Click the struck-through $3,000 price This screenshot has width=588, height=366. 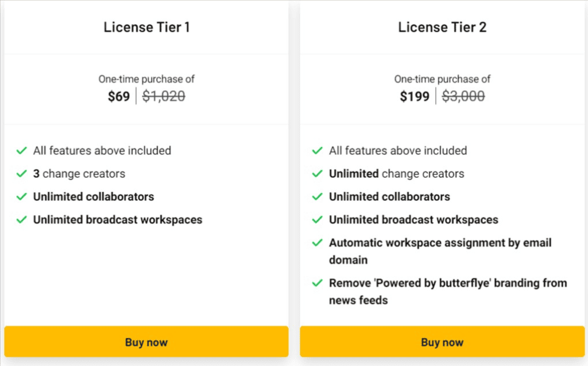pyautogui.click(x=463, y=96)
